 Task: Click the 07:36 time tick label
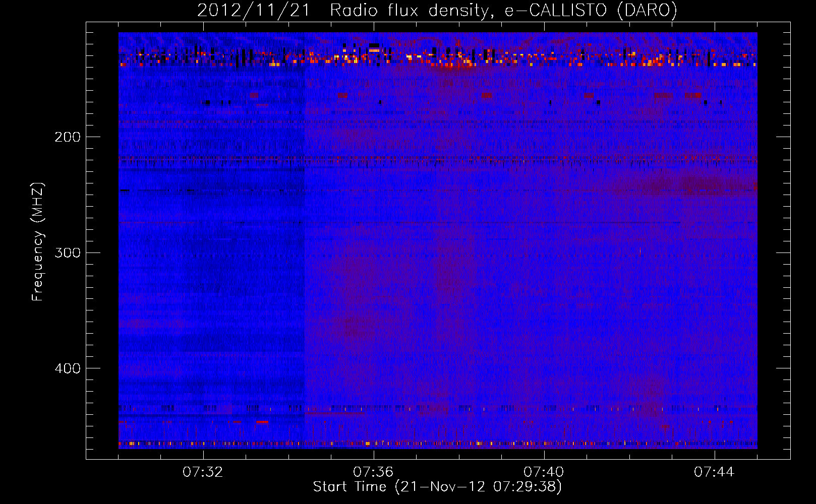[x=373, y=472]
